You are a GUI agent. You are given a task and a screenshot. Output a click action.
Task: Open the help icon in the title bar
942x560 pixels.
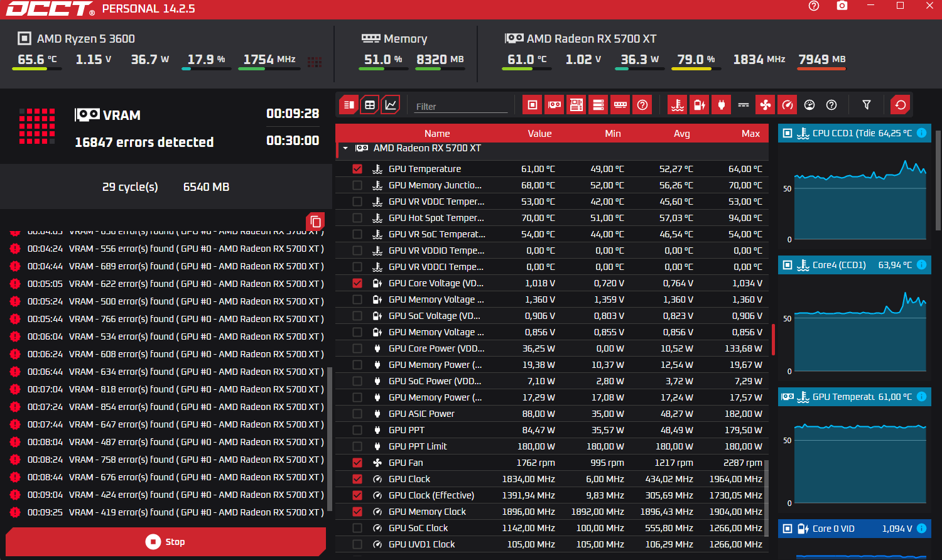[x=814, y=6]
